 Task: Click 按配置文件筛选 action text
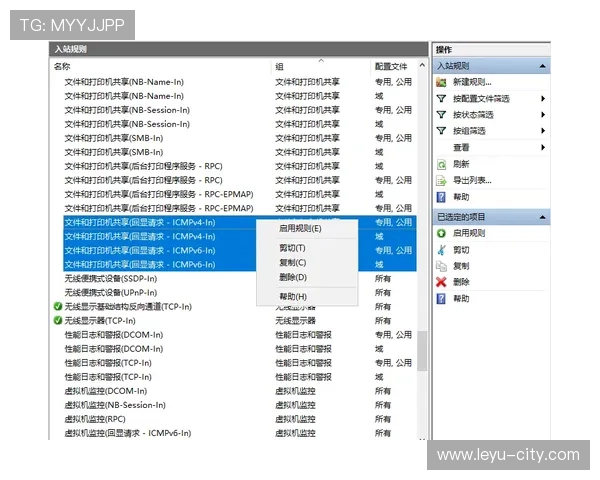pyautogui.click(x=481, y=99)
